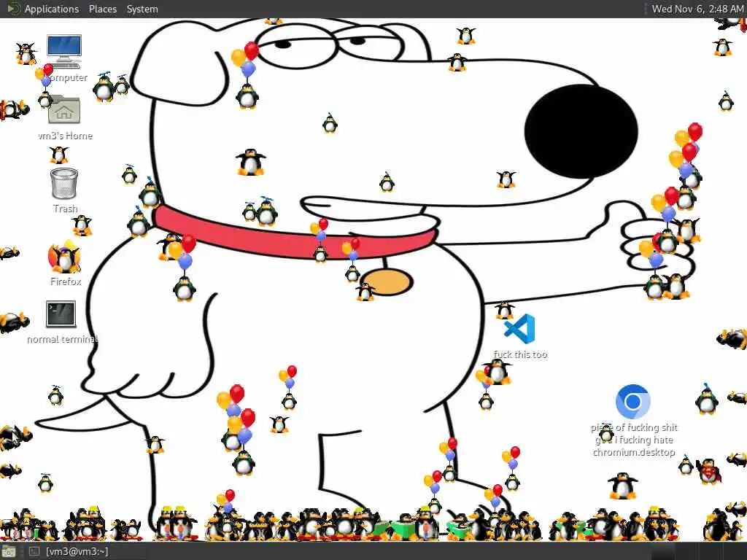Select the normal terminal launcher icon
Image resolution: width=747 pixels, height=560 pixels.
[x=61, y=314]
